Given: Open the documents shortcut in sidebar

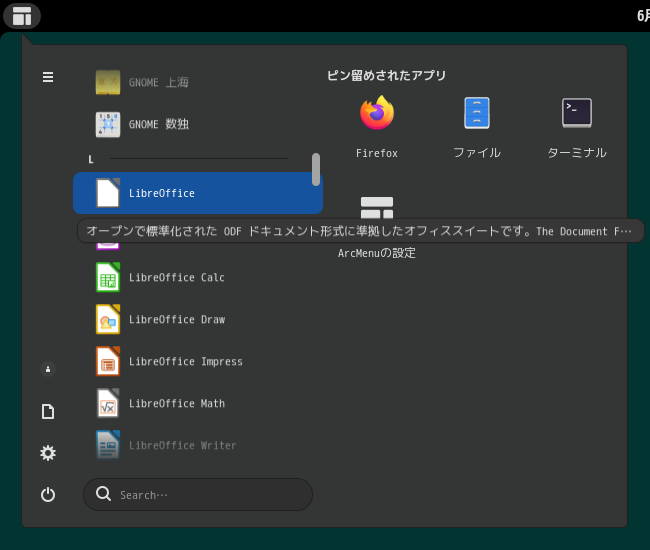Looking at the screenshot, I should click(48, 412).
